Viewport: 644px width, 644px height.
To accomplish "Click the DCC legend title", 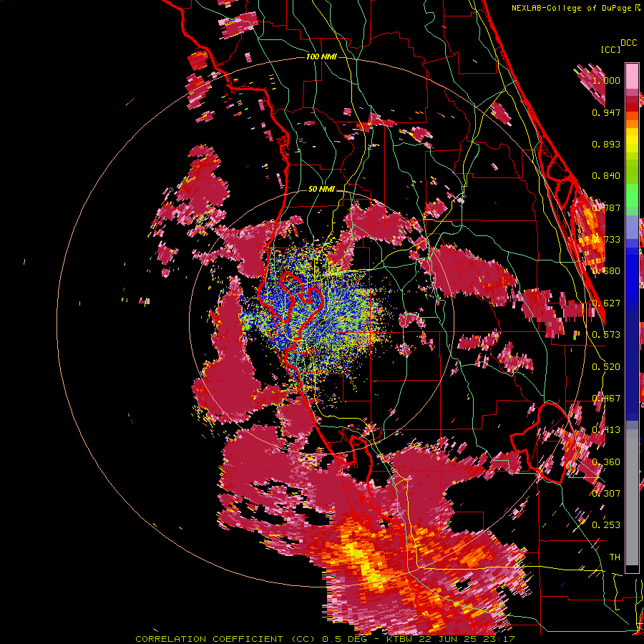I will pos(628,43).
